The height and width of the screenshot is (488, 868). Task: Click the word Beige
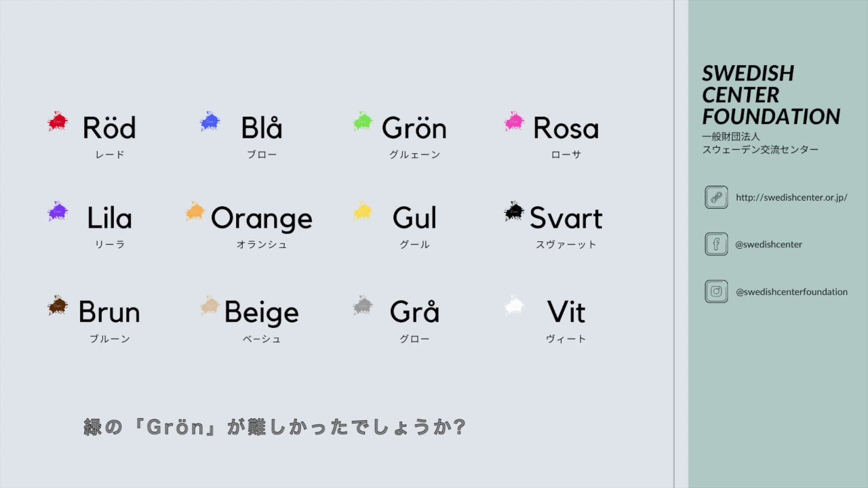261,312
